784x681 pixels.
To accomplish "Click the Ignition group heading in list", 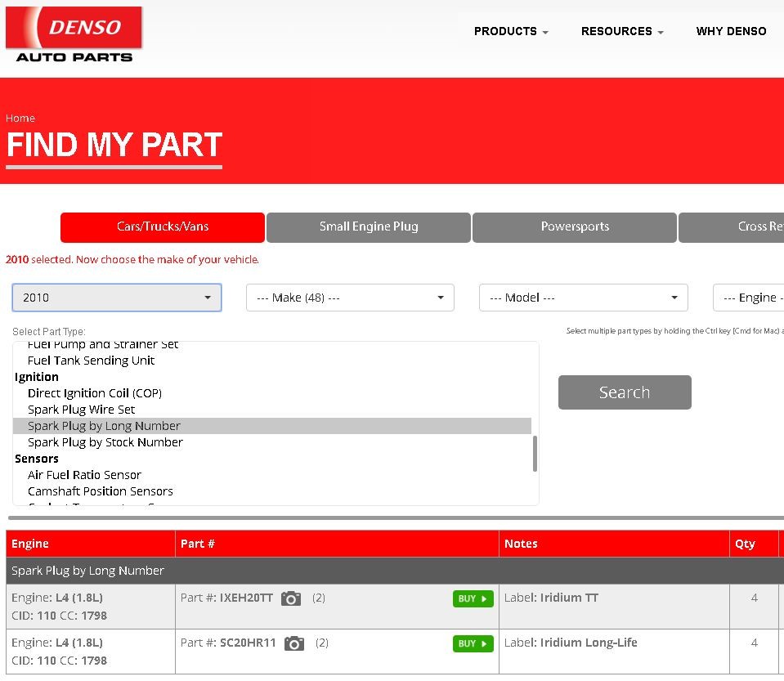I will click(37, 377).
